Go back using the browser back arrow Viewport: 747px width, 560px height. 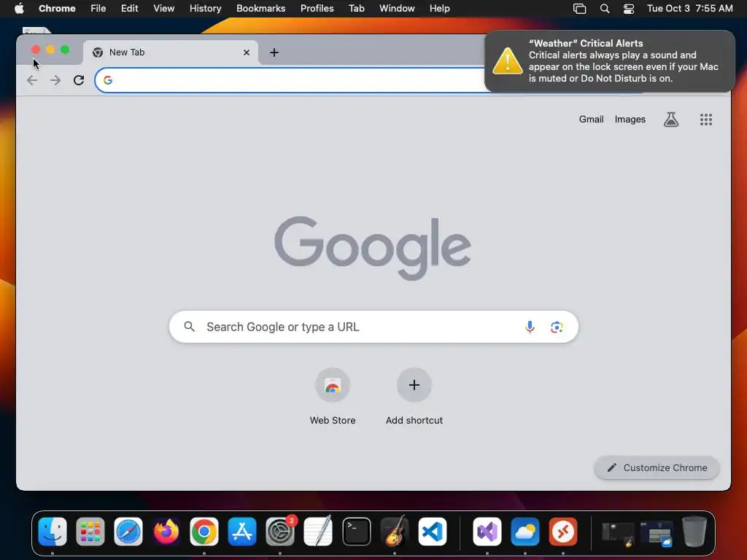click(32, 80)
